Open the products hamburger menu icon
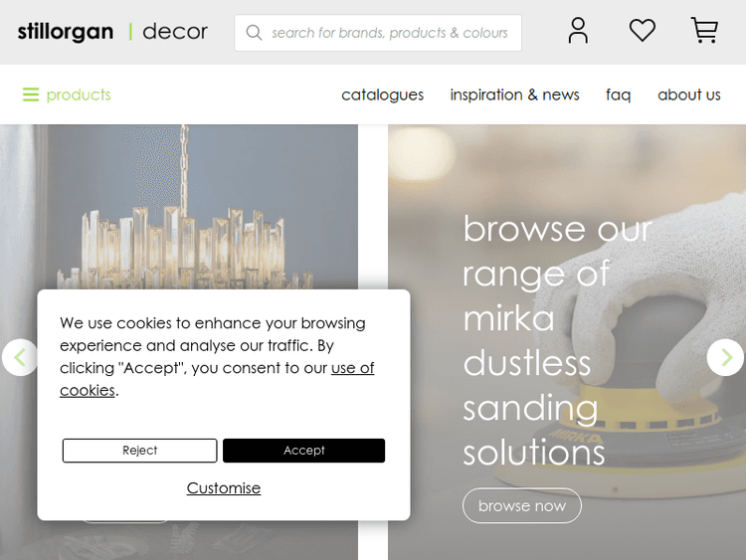The height and width of the screenshot is (560, 746). [31, 94]
